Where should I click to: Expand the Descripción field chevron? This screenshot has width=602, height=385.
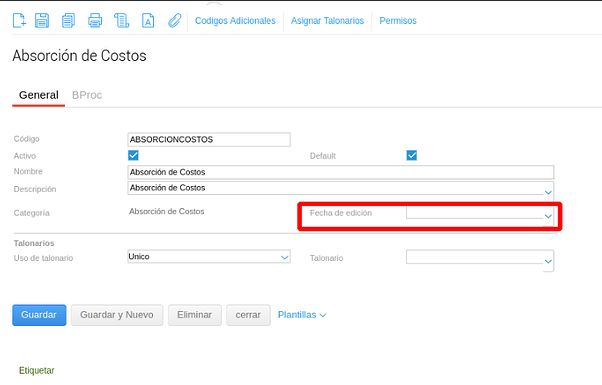click(x=548, y=192)
